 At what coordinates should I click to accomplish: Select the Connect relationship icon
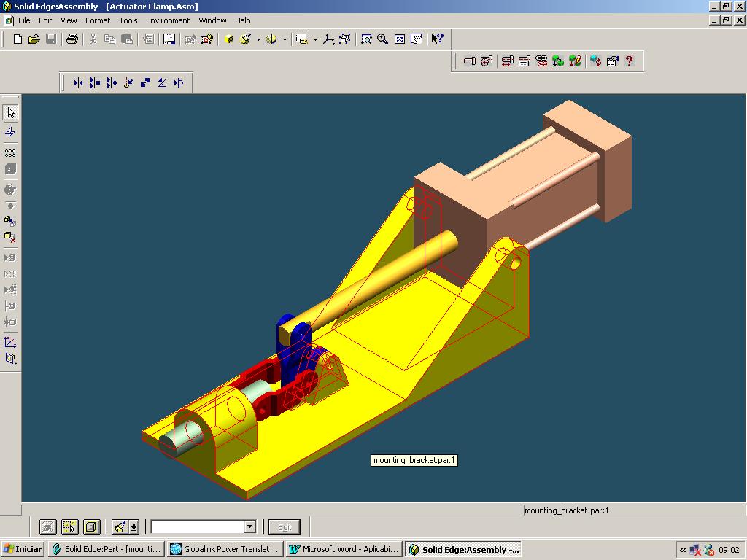[145, 83]
